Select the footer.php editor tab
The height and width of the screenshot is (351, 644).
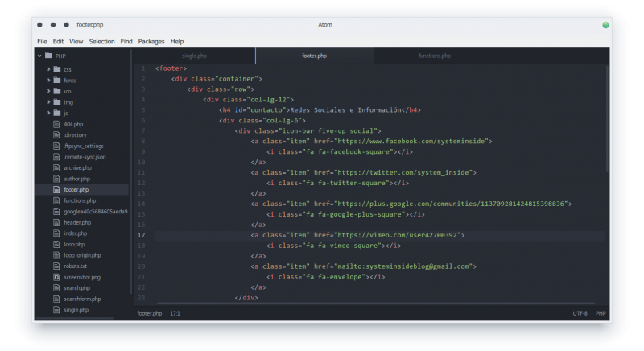point(314,56)
